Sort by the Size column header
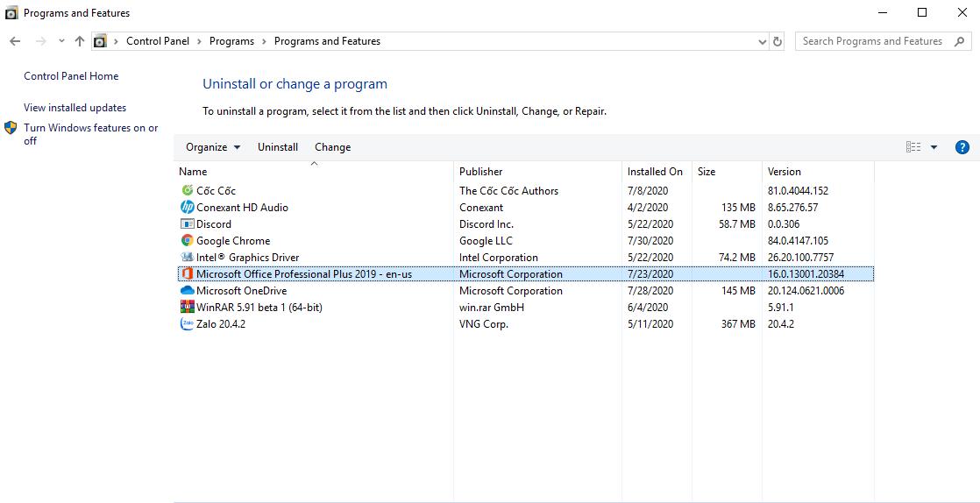This screenshot has height=503, width=980. pos(707,171)
